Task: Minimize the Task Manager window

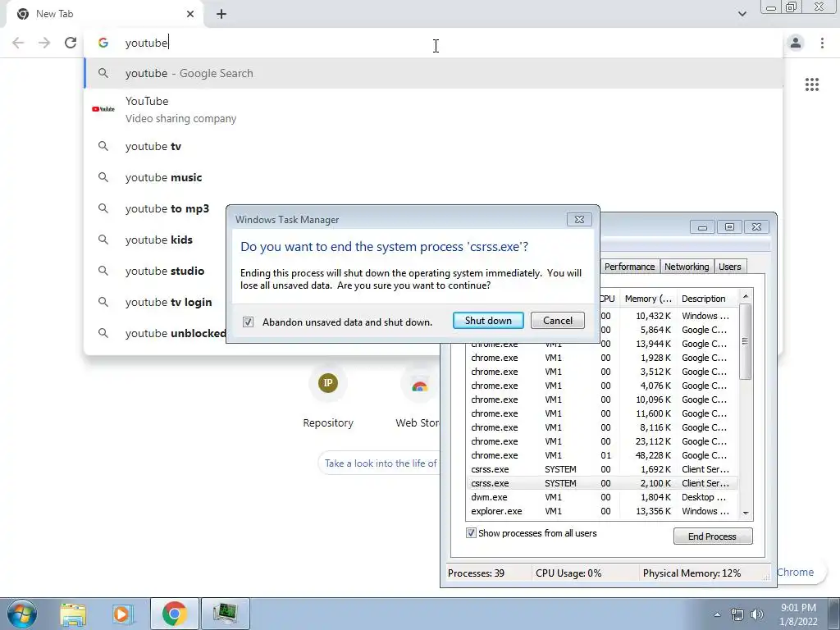Action: coord(702,227)
